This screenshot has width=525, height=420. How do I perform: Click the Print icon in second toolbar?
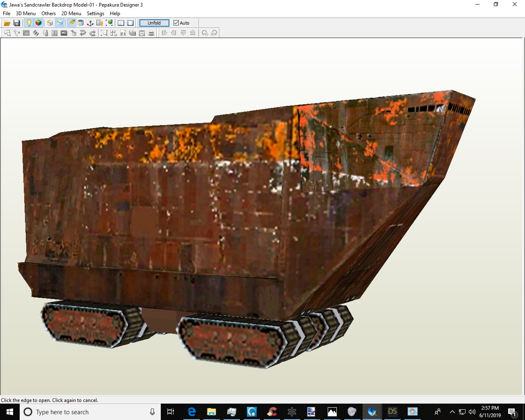tap(151, 33)
